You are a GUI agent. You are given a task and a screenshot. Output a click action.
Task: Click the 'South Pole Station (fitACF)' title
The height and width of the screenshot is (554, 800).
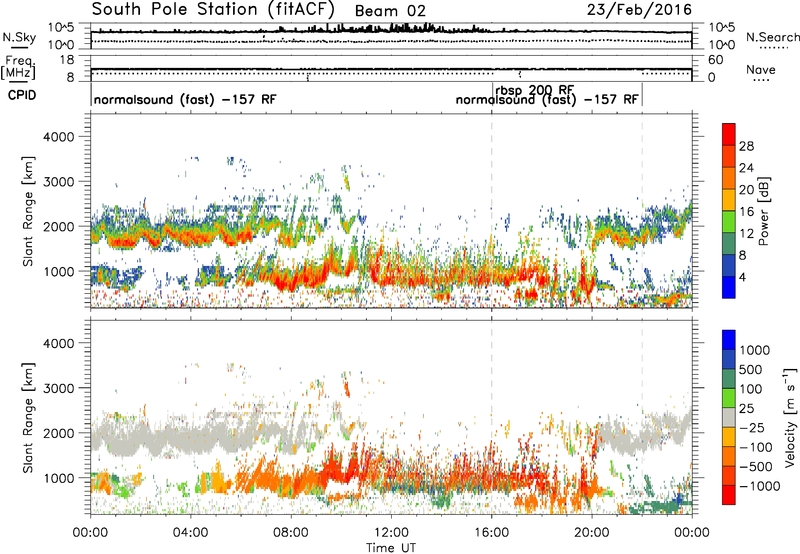213,9
